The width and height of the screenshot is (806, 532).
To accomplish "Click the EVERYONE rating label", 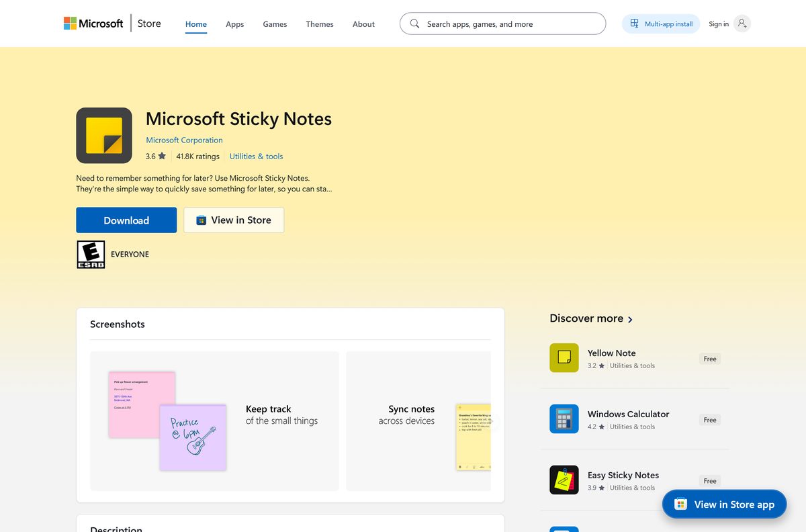I will [130, 255].
